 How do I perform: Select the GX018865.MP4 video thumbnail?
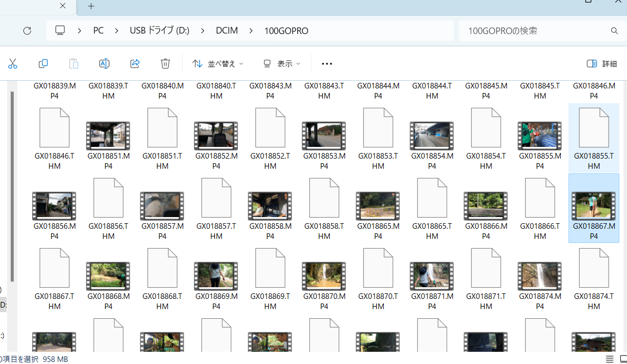point(378,205)
